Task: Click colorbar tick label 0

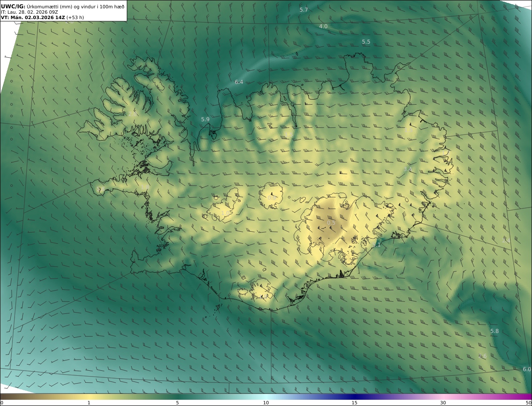Action: click(2, 403)
